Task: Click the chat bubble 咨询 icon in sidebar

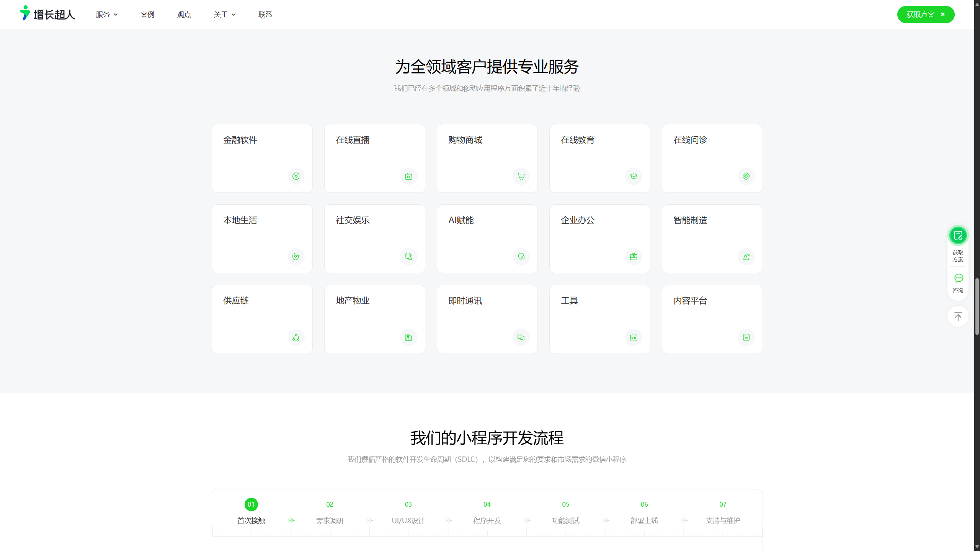Action: (958, 279)
